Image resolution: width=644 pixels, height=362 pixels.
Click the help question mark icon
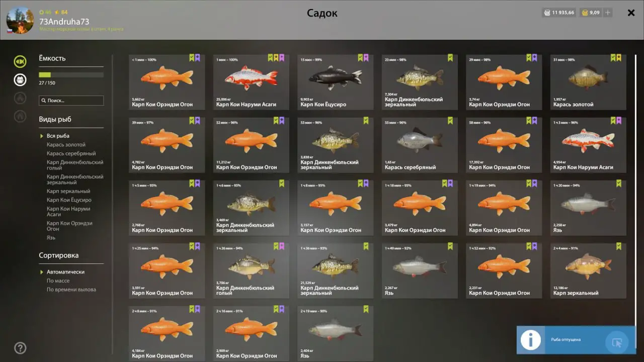pyautogui.click(x=20, y=348)
